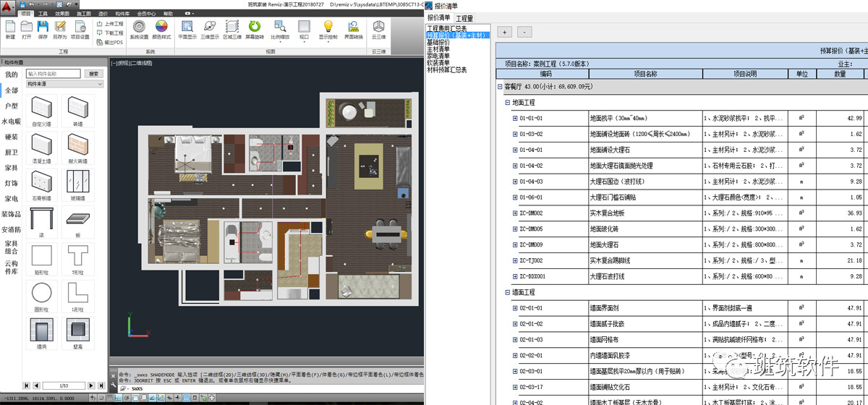Viewport: 868px width, 405px height.
Task: Click the 1/53 page number field
Action: click(64, 385)
